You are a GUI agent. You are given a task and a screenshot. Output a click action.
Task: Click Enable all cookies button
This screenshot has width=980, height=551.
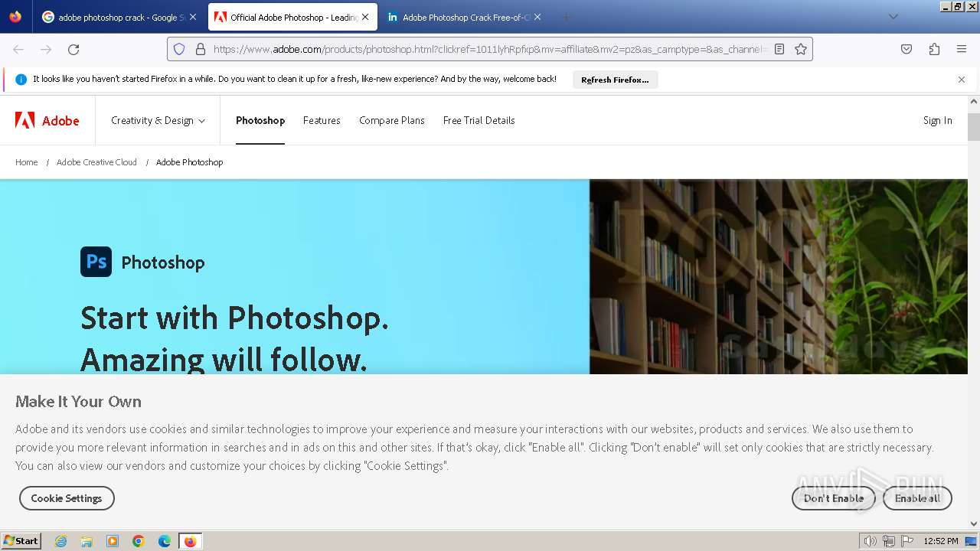click(917, 498)
